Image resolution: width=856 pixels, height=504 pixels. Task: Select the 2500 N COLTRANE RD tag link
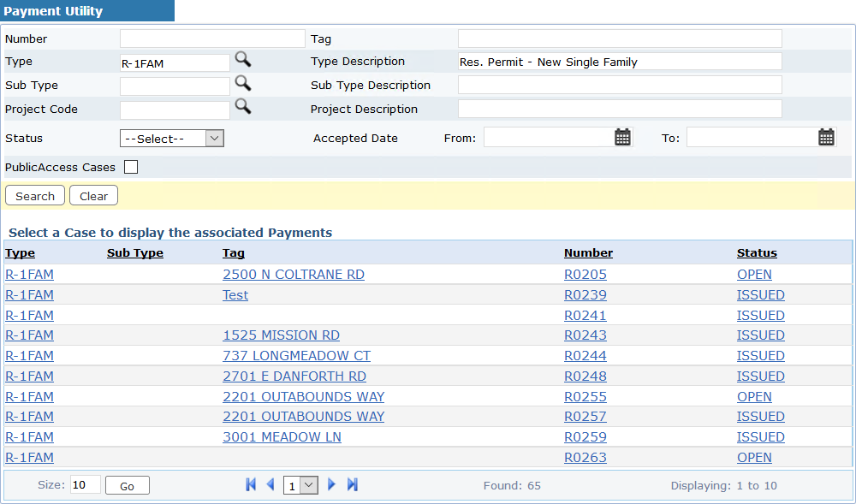[293, 275]
